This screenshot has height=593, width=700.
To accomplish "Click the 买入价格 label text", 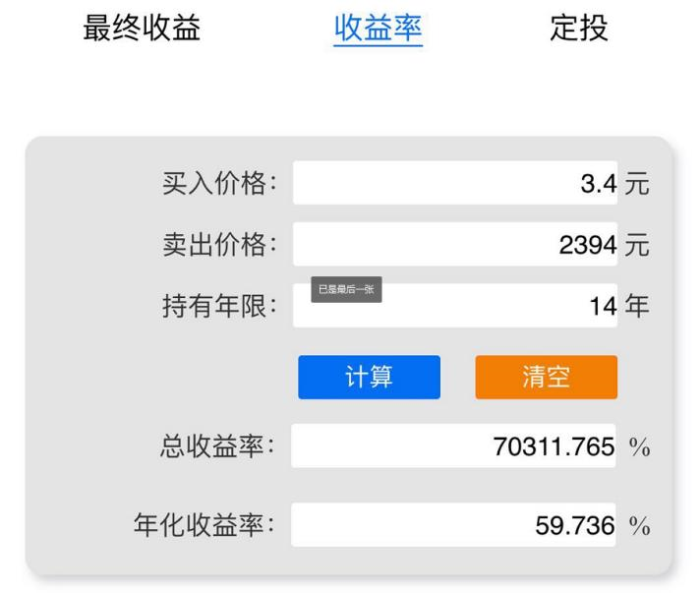I will point(219,184).
